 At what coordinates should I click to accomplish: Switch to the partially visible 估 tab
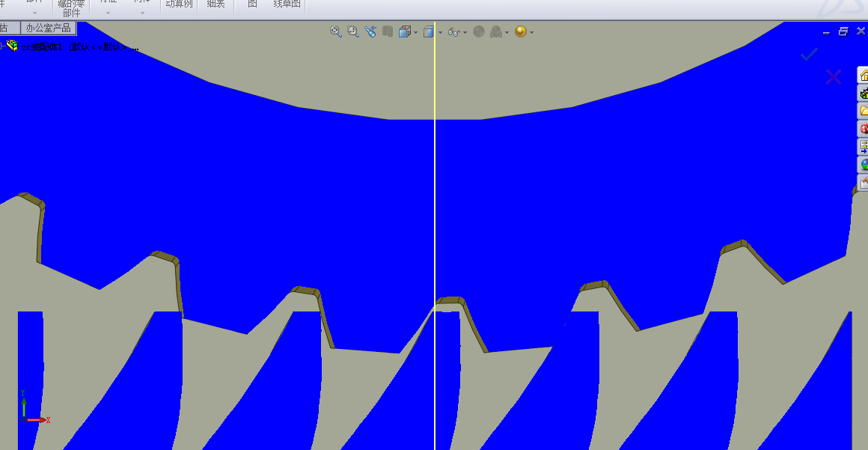tap(10, 28)
